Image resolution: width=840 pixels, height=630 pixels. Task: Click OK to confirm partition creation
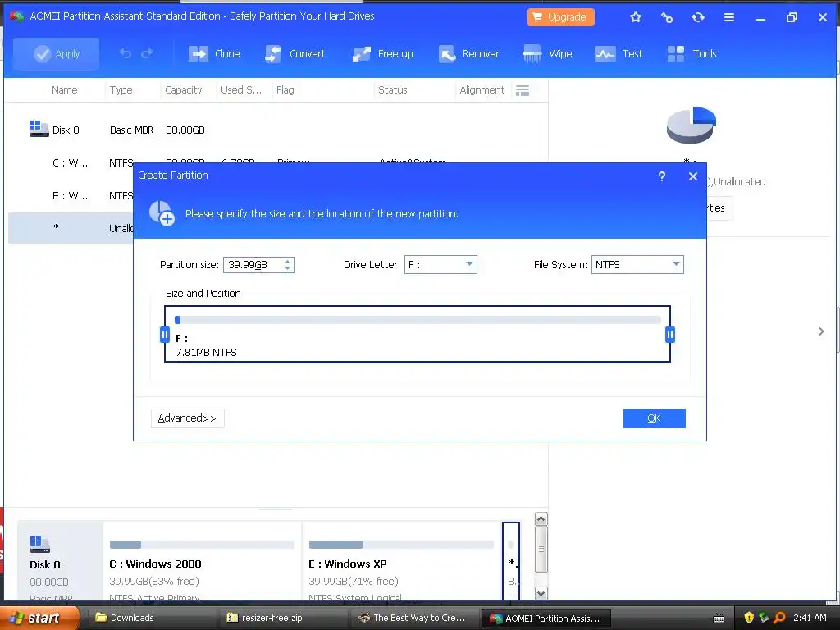pyautogui.click(x=654, y=418)
